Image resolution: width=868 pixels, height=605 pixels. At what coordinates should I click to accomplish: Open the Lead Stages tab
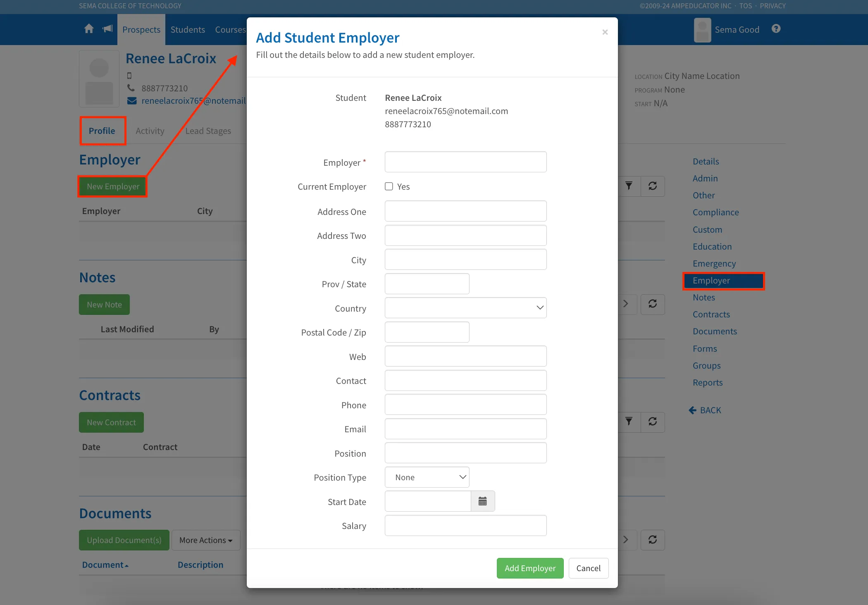click(x=208, y=131)
